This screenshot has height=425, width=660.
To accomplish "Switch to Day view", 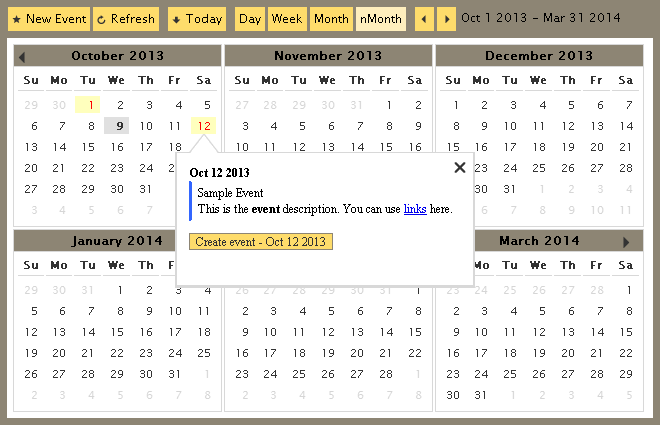I will [x=250, y=19].
